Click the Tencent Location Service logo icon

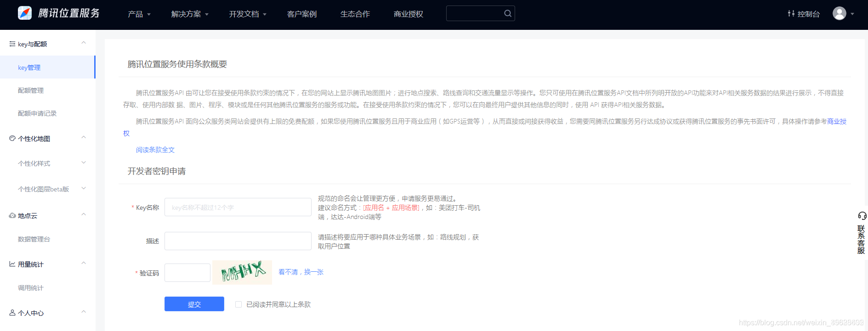(25, 13)
